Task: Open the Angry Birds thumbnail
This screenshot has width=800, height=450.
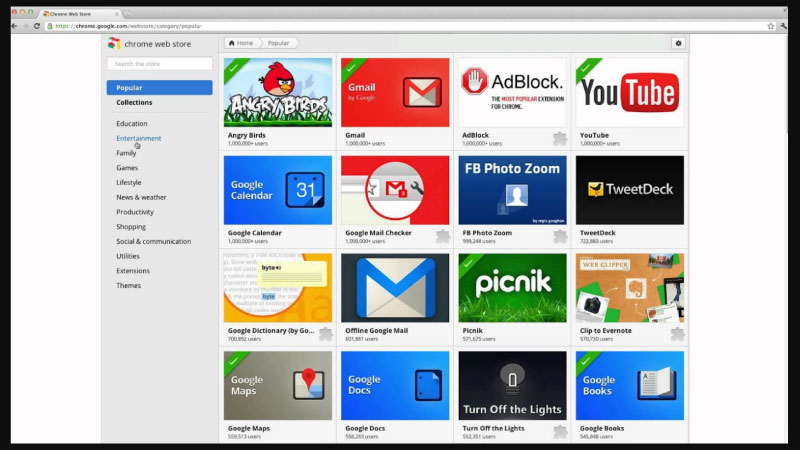Action: point(278,92)
